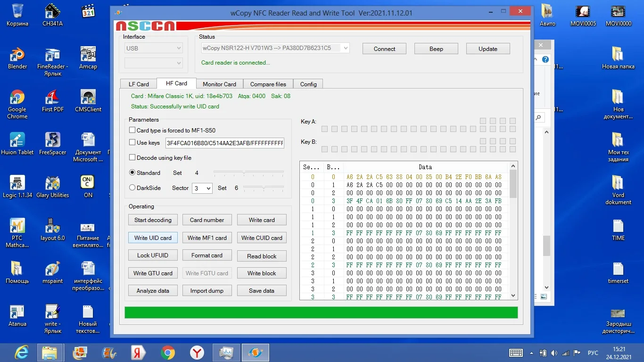Open the Blender desktop icon
Viewport: 644px width, 362px height.
(17, 58)
